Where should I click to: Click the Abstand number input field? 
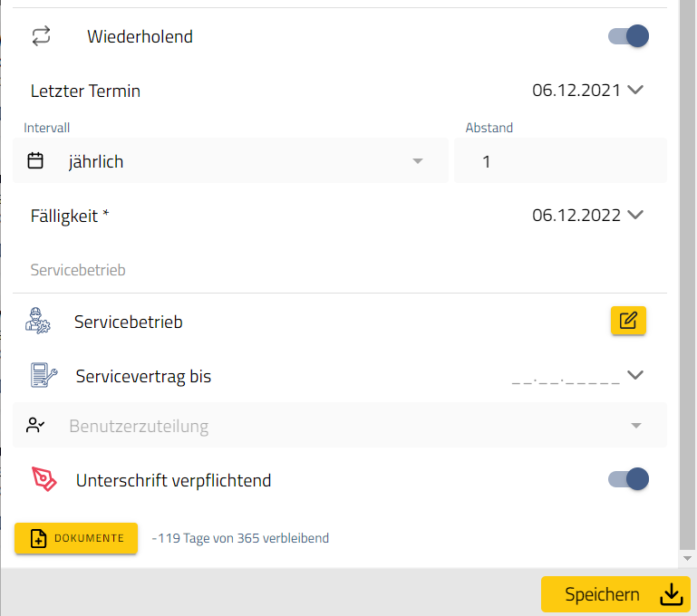pos(560,161)
